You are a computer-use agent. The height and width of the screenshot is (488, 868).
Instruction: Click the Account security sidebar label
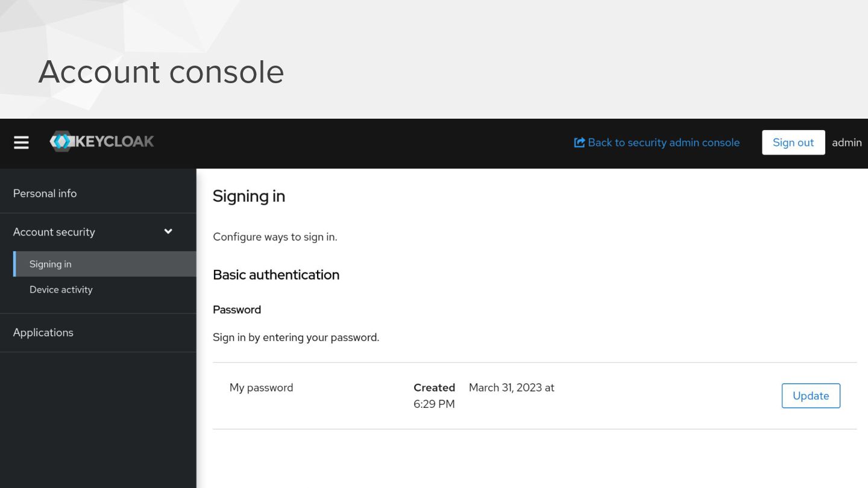point(54,232)
